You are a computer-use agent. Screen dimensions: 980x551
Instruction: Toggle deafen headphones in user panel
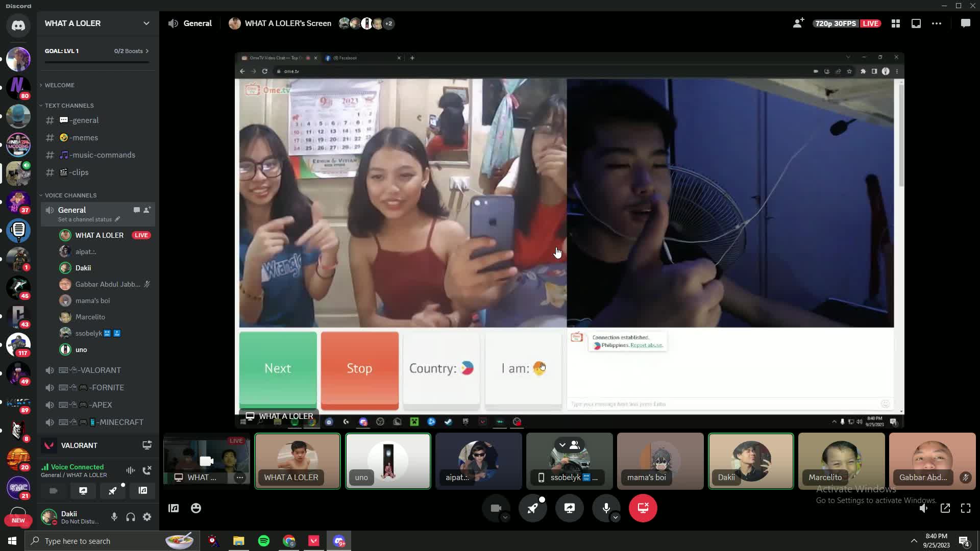point(131,517)
